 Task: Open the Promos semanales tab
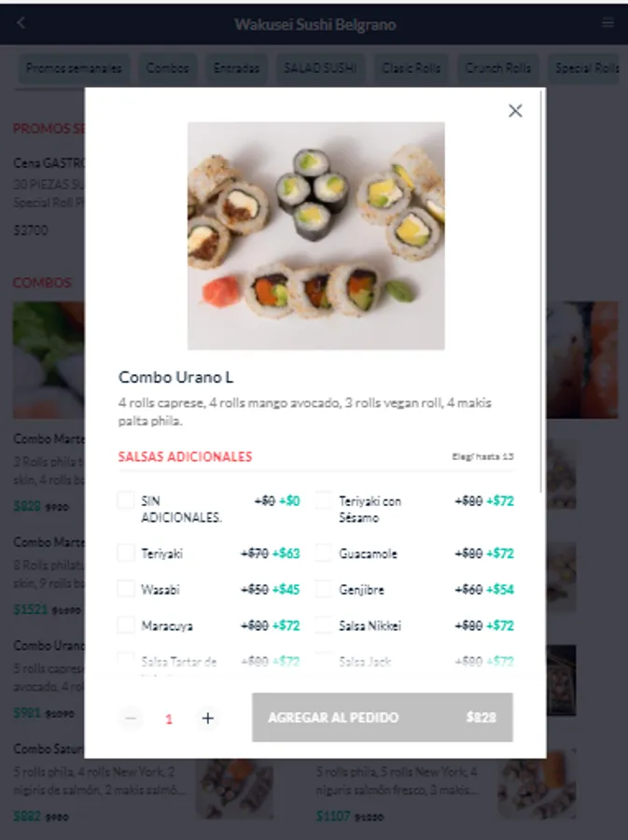click(74, 68)
